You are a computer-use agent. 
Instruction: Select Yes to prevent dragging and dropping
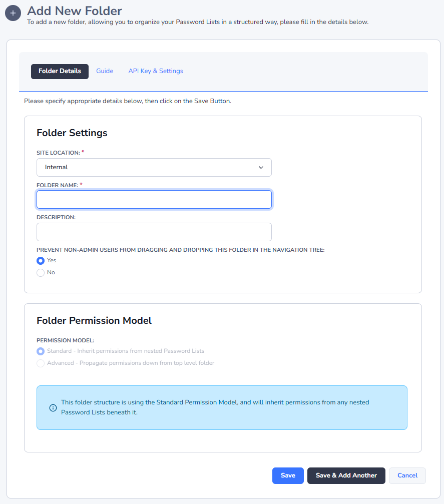(x=41, y=260)
